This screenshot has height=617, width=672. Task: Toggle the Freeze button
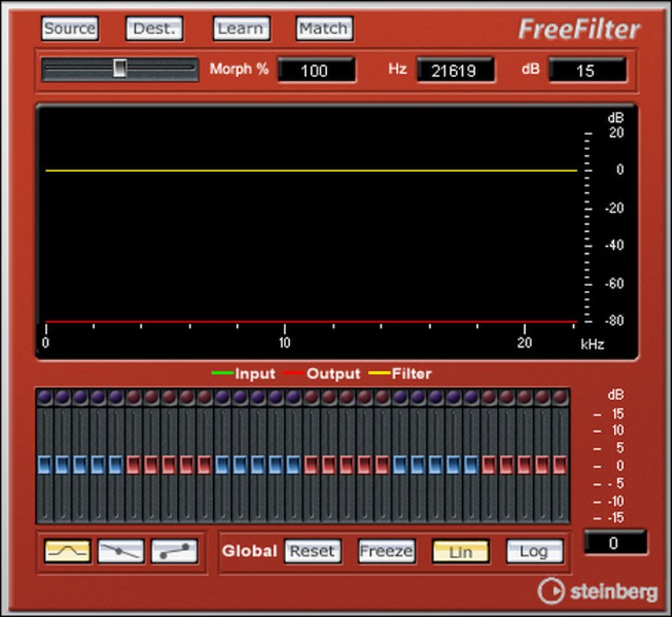pyautogui.click(x=387, y=551)
